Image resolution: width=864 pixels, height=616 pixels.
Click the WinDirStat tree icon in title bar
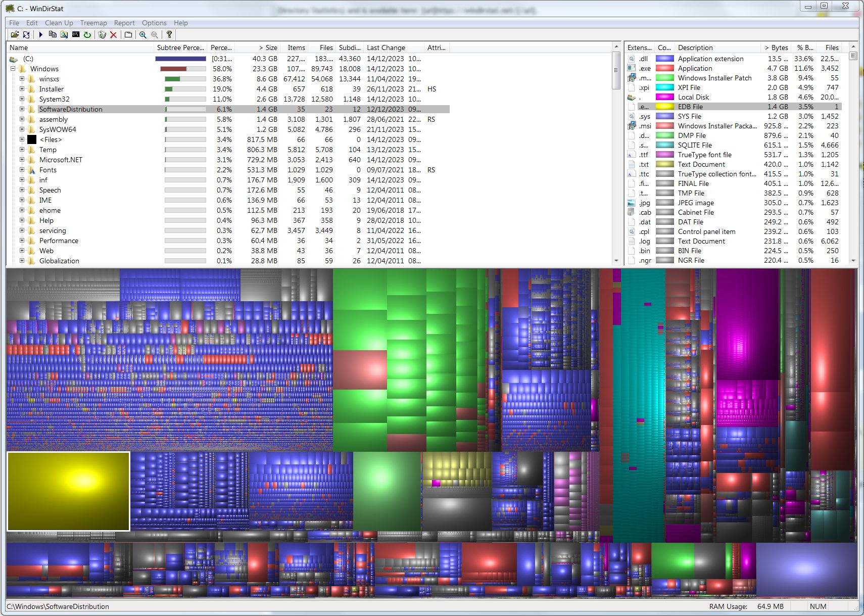tap(10, 9)
